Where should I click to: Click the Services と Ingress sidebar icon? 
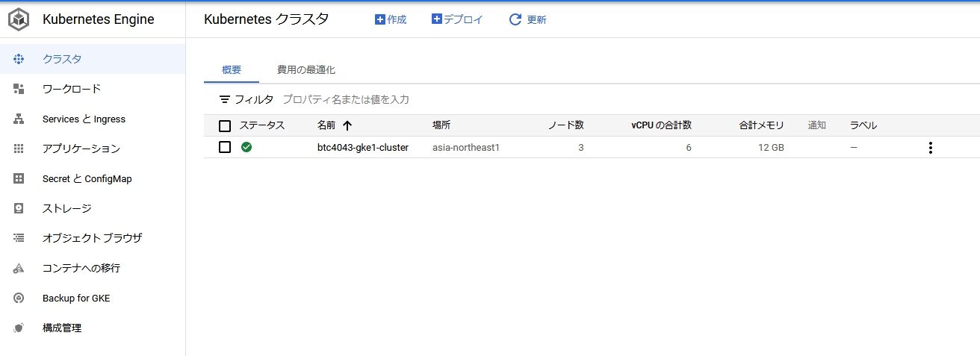pyautogui.click(x=19, y=119)
